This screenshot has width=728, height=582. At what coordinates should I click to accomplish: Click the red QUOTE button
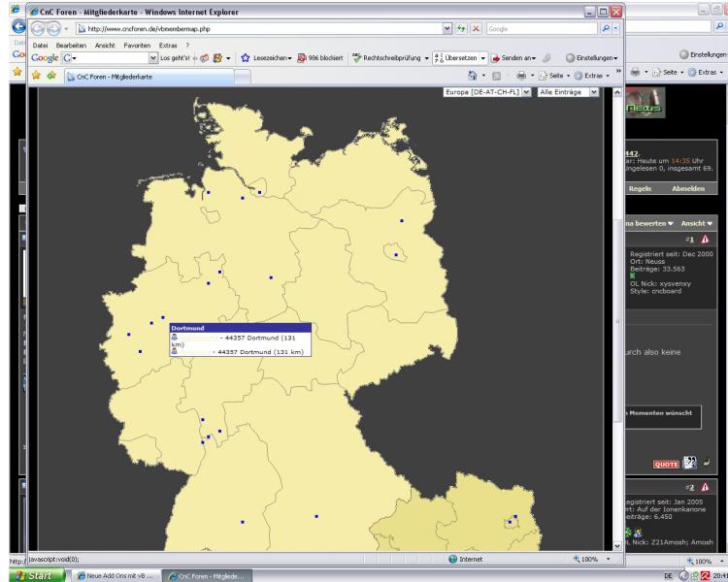pos(666,464)
